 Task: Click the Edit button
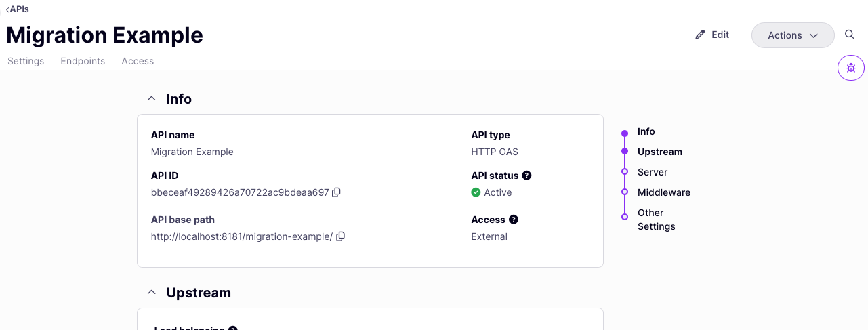click(712, 35)
